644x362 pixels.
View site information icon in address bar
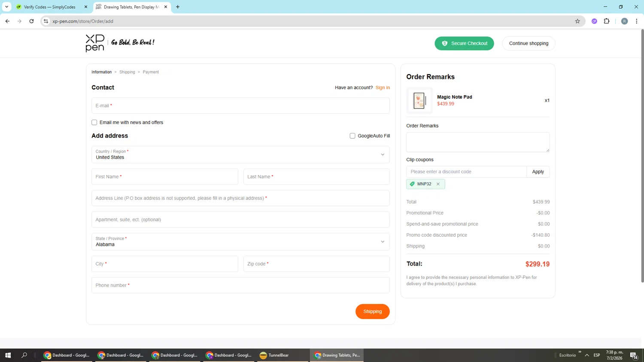(x=46, y=21)
